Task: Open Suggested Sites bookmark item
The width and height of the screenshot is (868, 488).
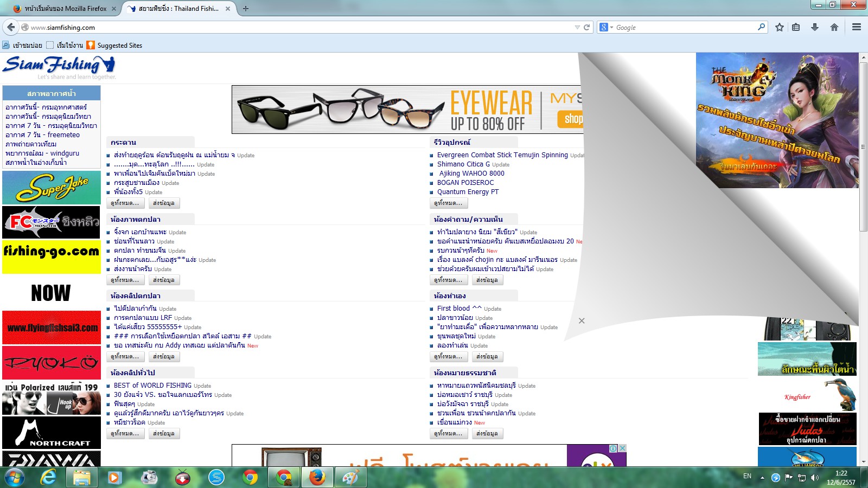Action: coord(114,46)
